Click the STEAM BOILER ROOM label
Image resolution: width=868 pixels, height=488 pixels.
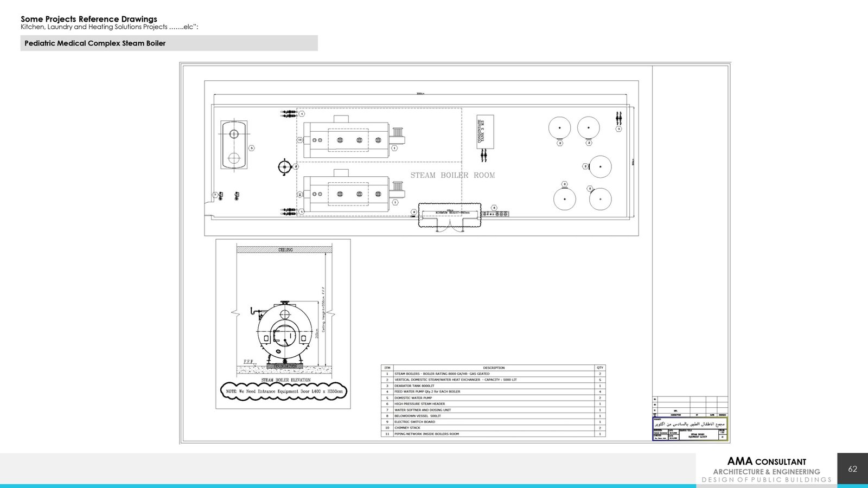coord(452,175)
